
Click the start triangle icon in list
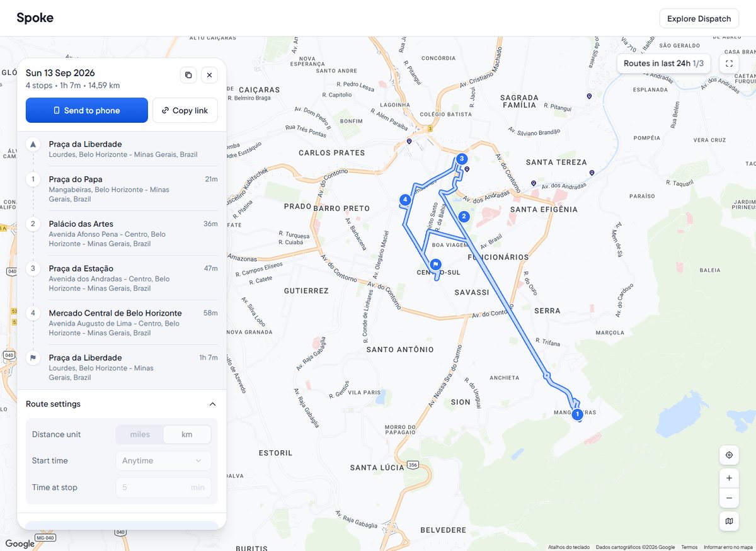33,144
